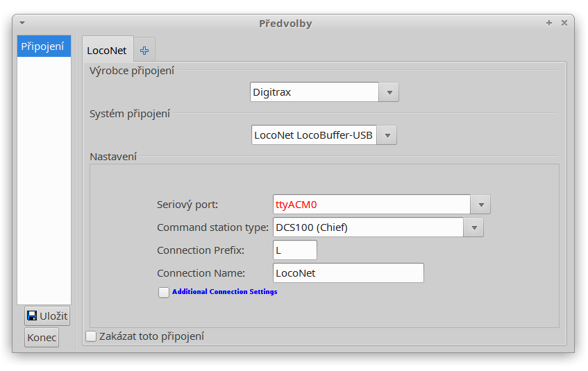Click into the Connection Name field
Image resolution: width=588 pixels, height=371 pixels.
click(x=348, y=273)
